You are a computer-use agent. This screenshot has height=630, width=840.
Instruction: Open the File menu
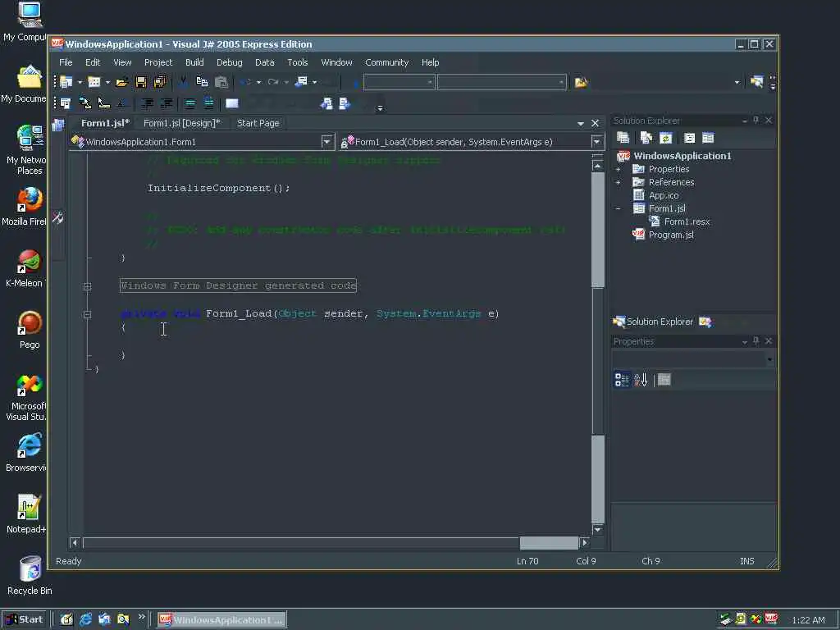tap(66, 62)
